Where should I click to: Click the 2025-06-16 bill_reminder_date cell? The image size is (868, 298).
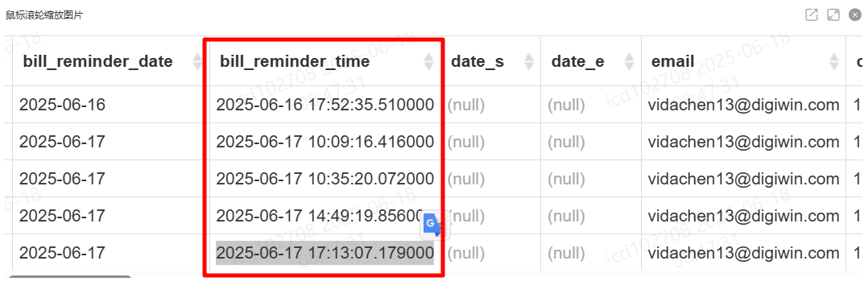click(62, 104)
